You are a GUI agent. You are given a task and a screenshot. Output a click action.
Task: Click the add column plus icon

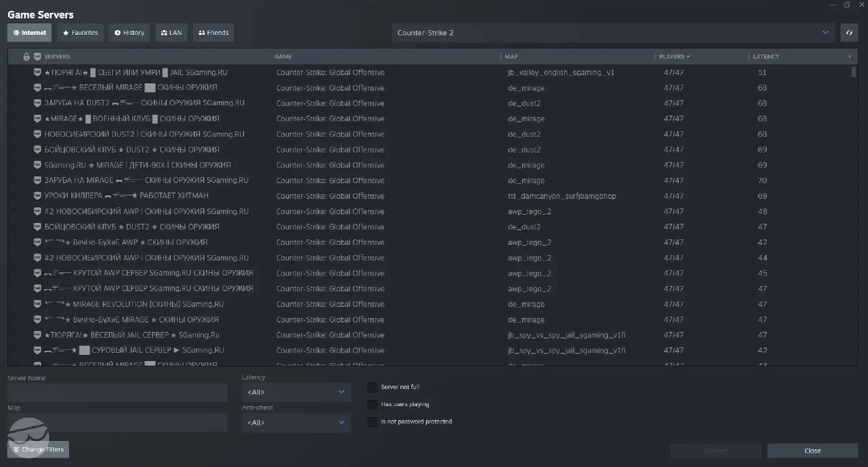[850, 57]
